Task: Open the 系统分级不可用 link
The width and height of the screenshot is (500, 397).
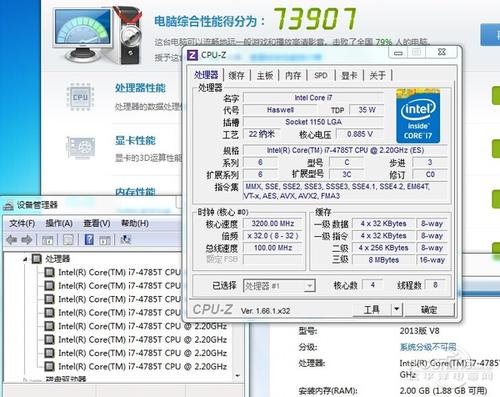Action: tap(428, 347)
